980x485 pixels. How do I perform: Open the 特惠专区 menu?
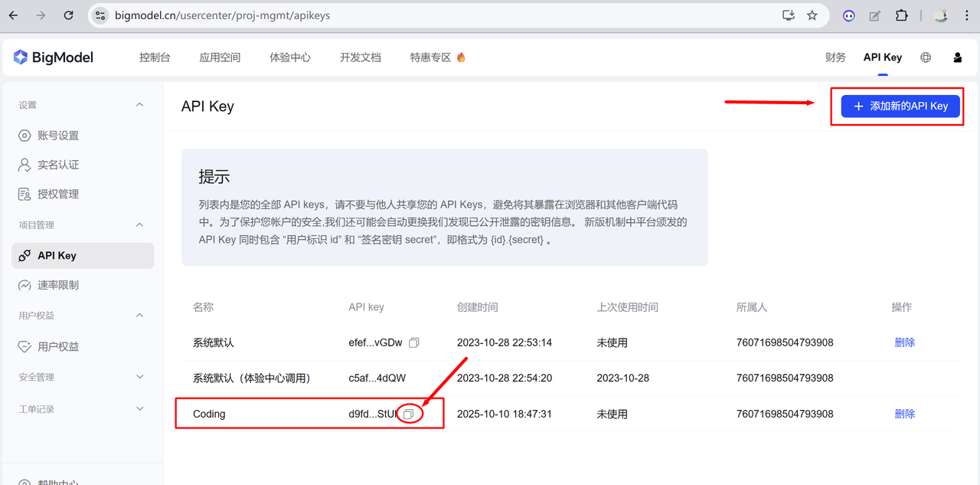click(438, 57)
